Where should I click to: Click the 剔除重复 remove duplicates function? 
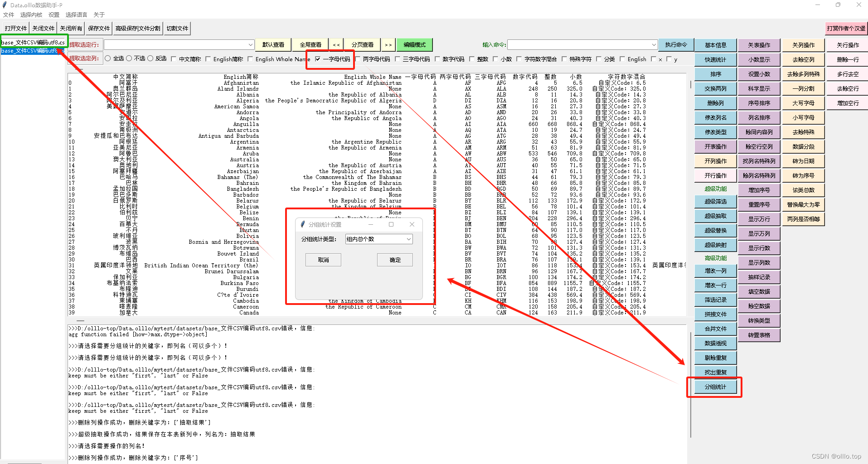[x=715, y=358]
